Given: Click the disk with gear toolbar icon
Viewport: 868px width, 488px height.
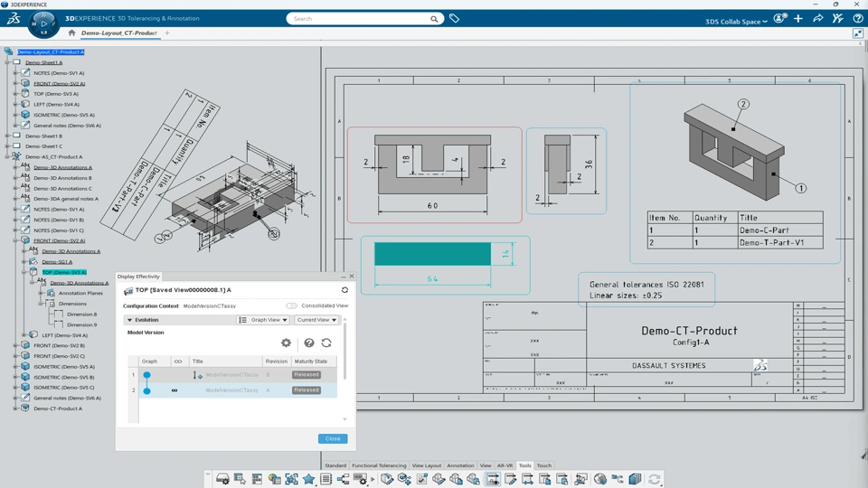Looking at the screenshot, I should point(222,479).
